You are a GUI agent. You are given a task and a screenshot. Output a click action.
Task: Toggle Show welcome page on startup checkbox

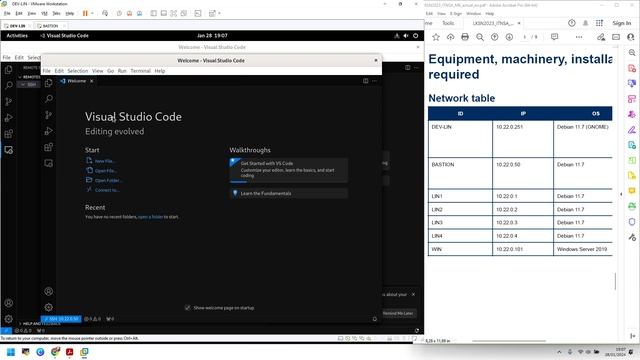pyautogui.click(x=187, y=308)
